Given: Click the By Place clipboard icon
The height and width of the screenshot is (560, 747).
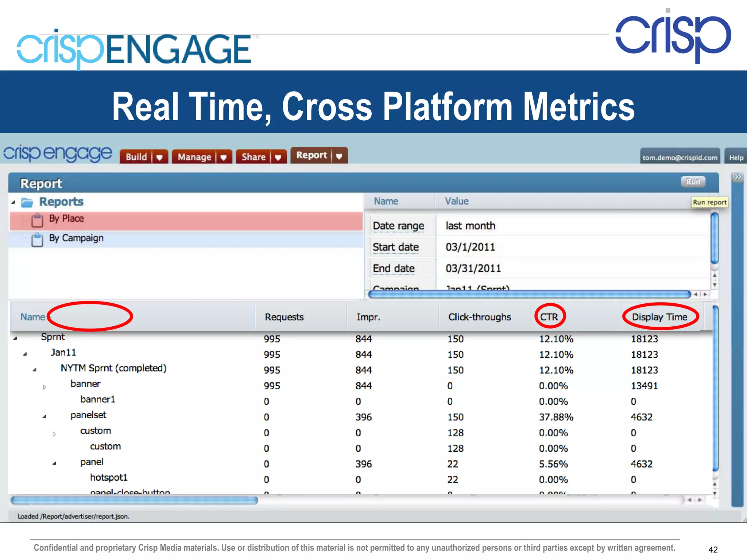Looking at the screenshot, I should 37,220.
